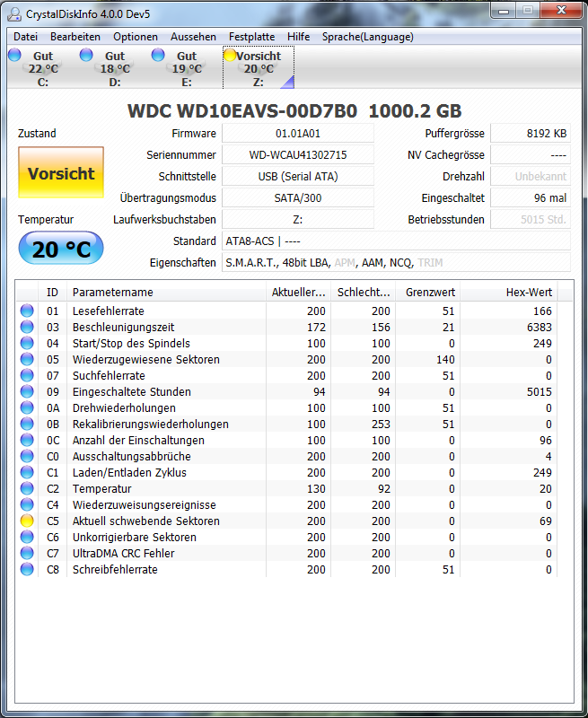Click status icon for Eingeschaltete Stunden

(27, 391)
